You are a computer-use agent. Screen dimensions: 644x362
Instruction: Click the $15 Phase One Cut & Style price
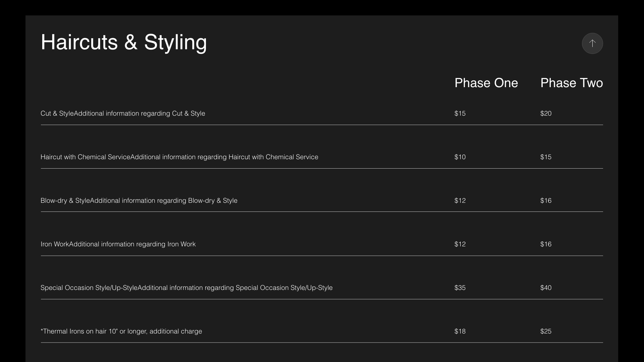pos(460,113)
